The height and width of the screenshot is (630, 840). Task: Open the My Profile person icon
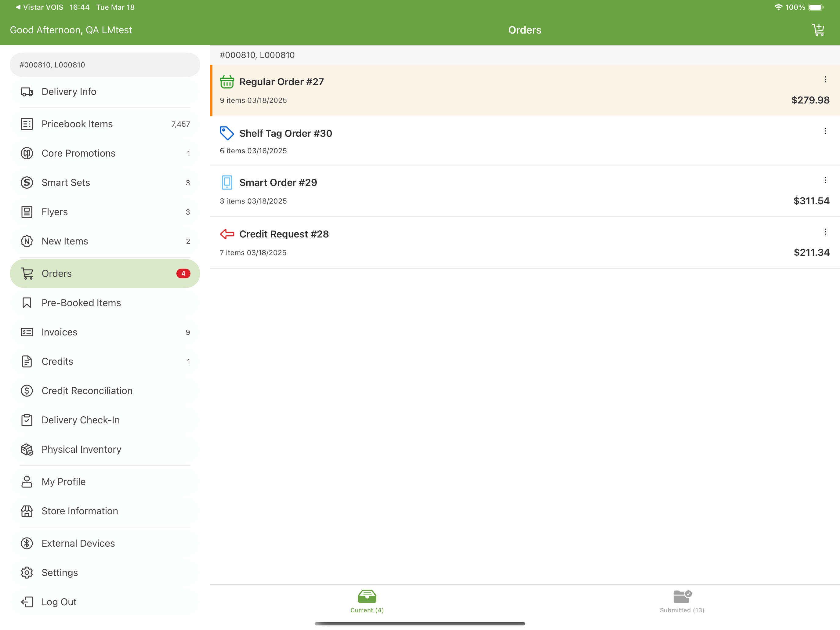coord(27,482)
